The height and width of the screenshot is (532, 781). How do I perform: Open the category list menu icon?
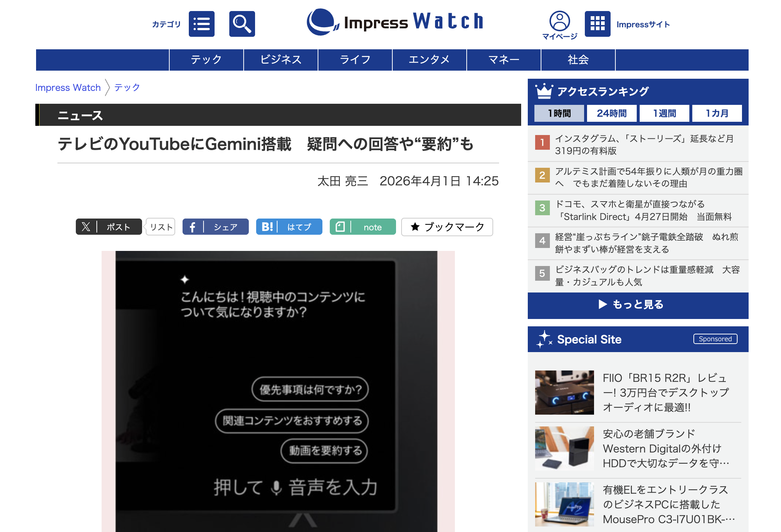pos(201,24)
